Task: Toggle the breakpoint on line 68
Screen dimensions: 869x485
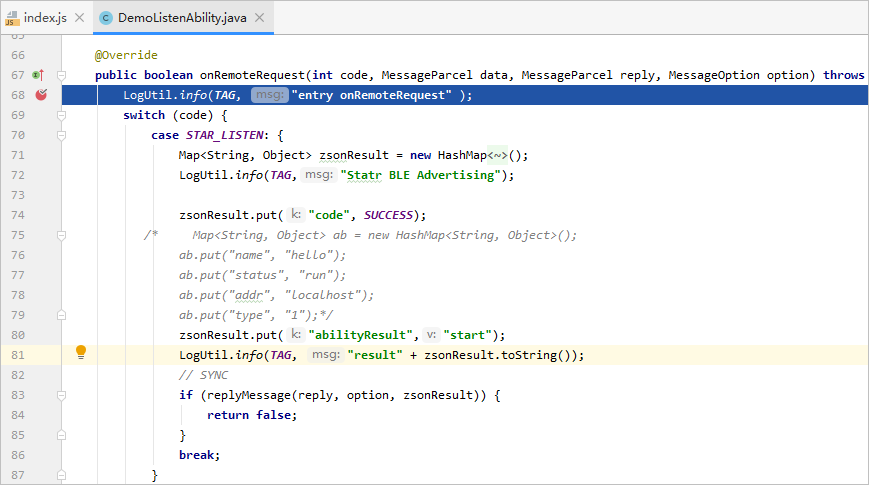Action: tap(41, 95)
